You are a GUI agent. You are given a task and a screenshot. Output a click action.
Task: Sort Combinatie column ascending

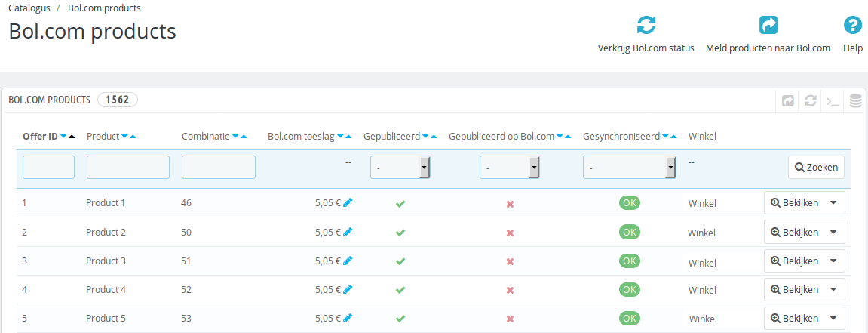[x=244, y=137]
